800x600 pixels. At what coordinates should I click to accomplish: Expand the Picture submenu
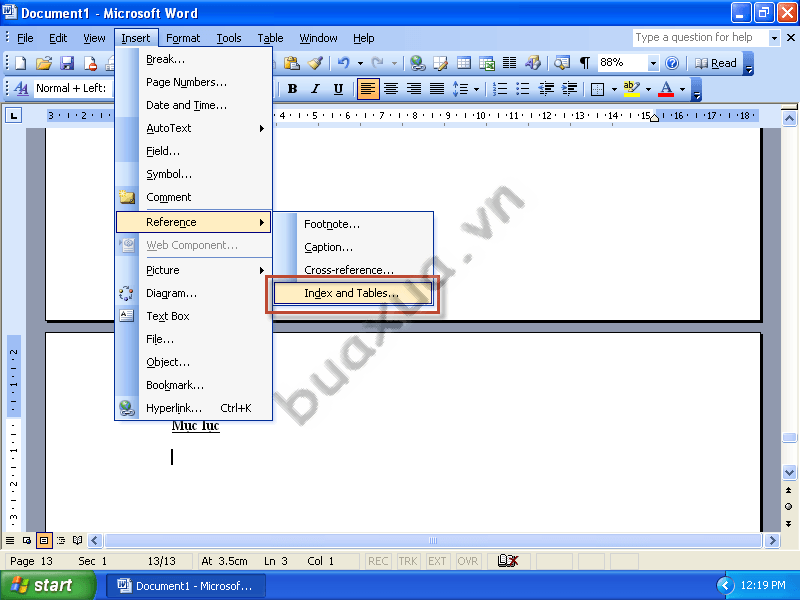point(194,270)
